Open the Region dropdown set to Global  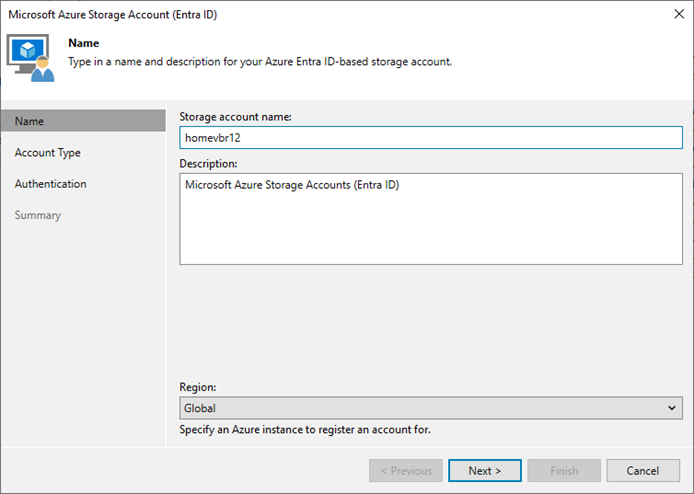431,408
